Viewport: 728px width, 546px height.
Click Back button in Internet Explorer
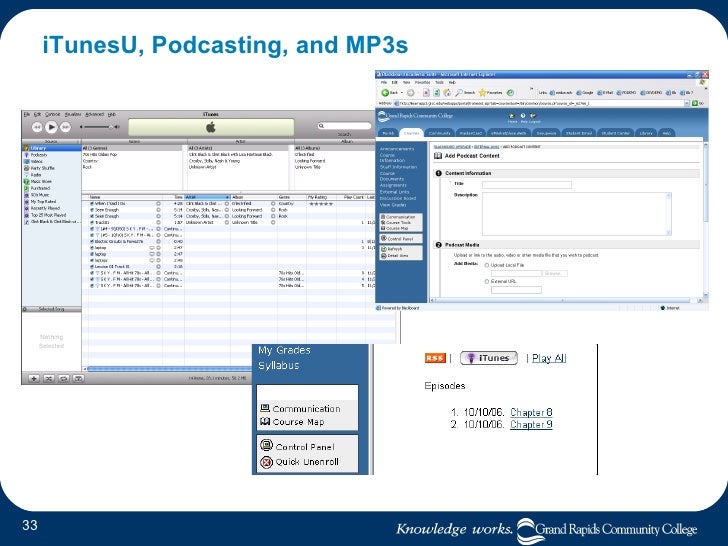(x=390, y=93)
